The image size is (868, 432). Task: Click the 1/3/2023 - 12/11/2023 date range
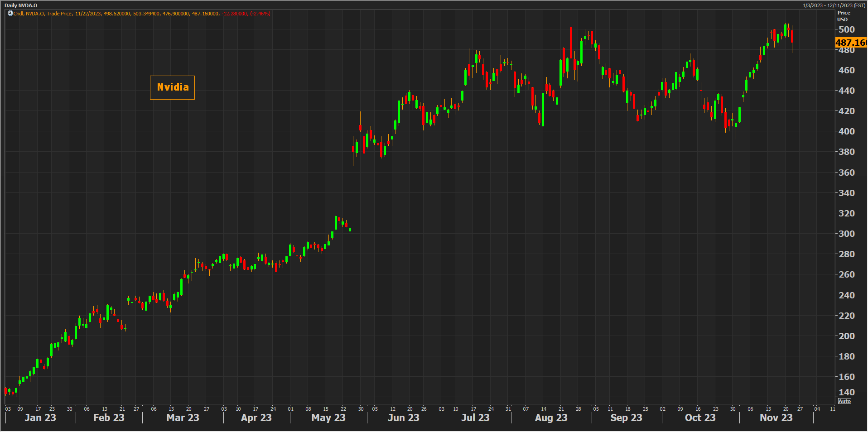click(834, 5)
